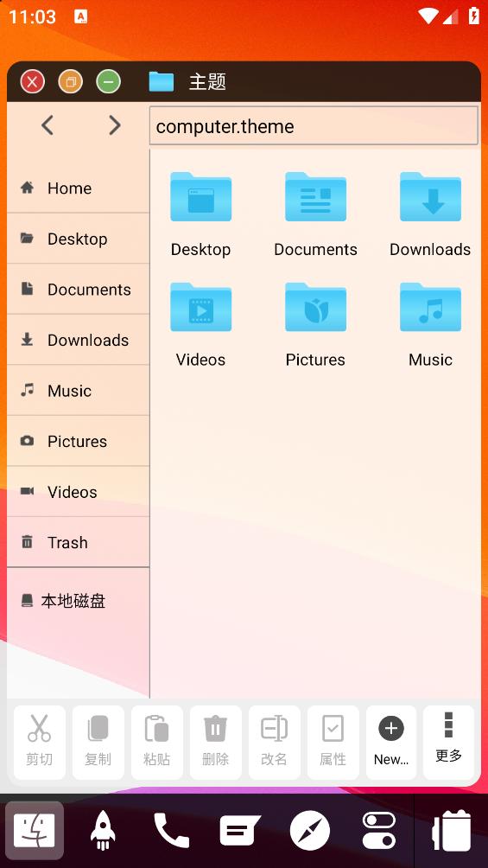488x868 pixels.
Task: Open the 更多 (more) options menu
Action: coord(448,743)
